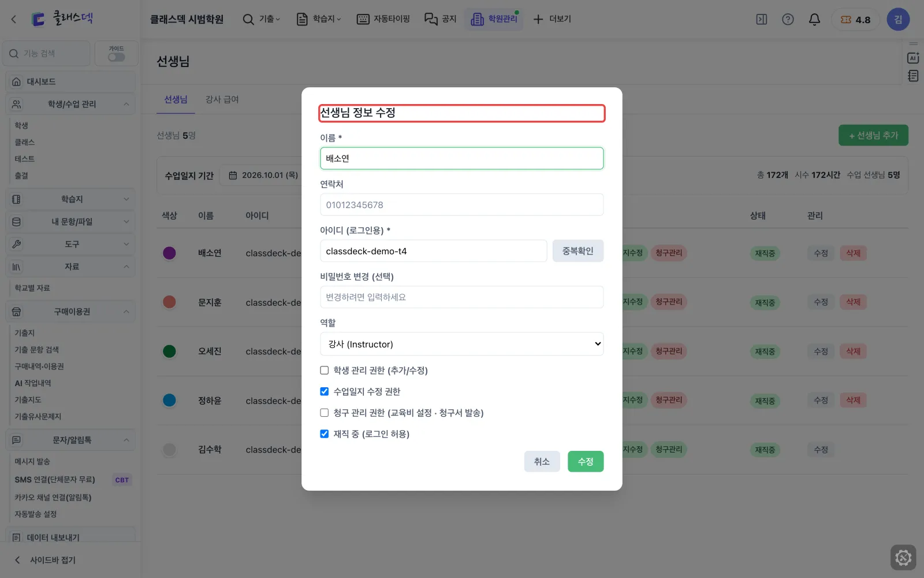Focus the 비밀번호 변경 input field
Image resolution: width=924 pixels, height=578 pixels.
point(461,297)
